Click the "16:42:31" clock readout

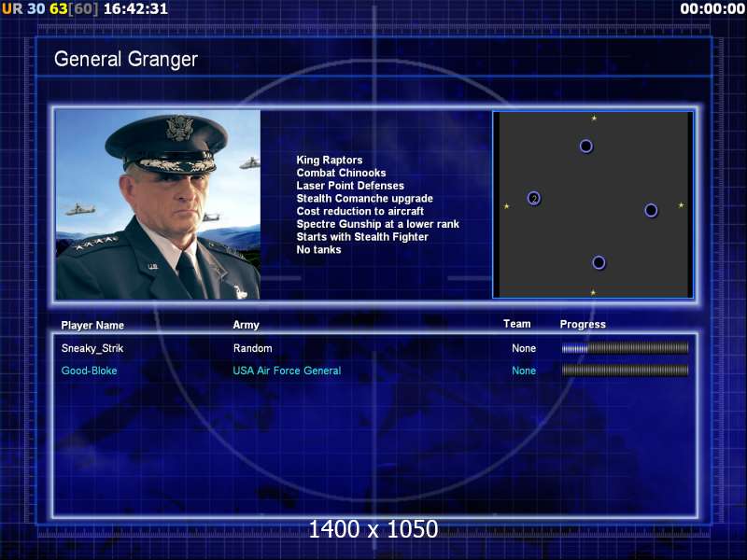135,8
